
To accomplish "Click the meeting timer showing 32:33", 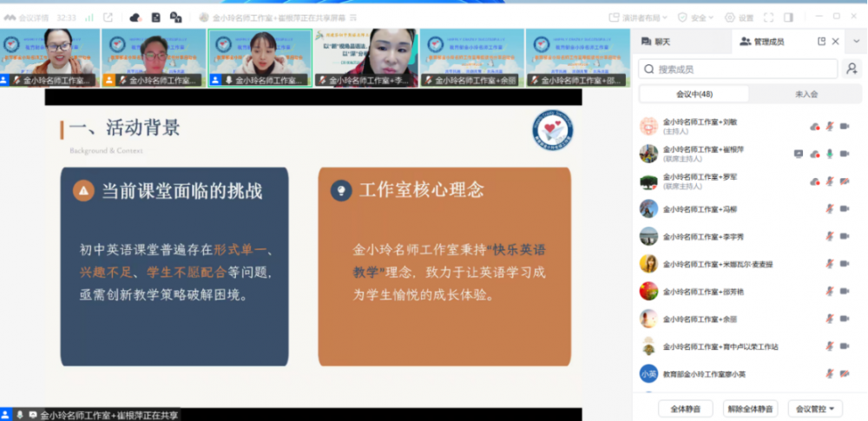I will click(x=65, y=17).
